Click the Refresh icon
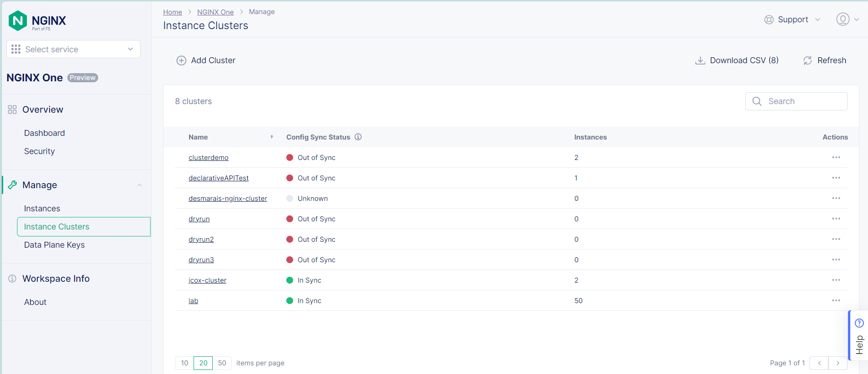868x374 pixels. [808, 60]
